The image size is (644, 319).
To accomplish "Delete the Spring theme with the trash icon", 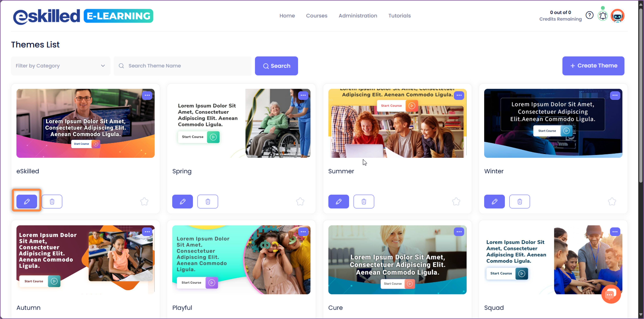I will click(208, 202).
